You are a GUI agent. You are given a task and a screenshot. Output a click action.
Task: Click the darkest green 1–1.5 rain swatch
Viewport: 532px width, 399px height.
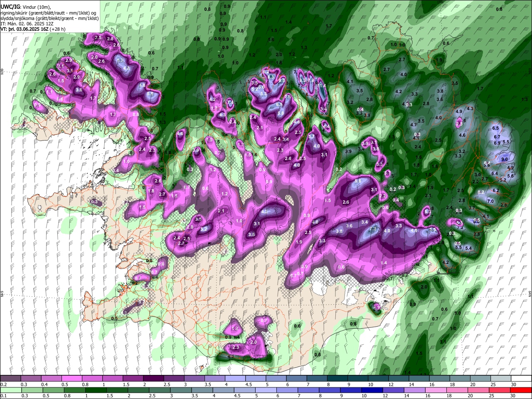(x=96, y=390)
